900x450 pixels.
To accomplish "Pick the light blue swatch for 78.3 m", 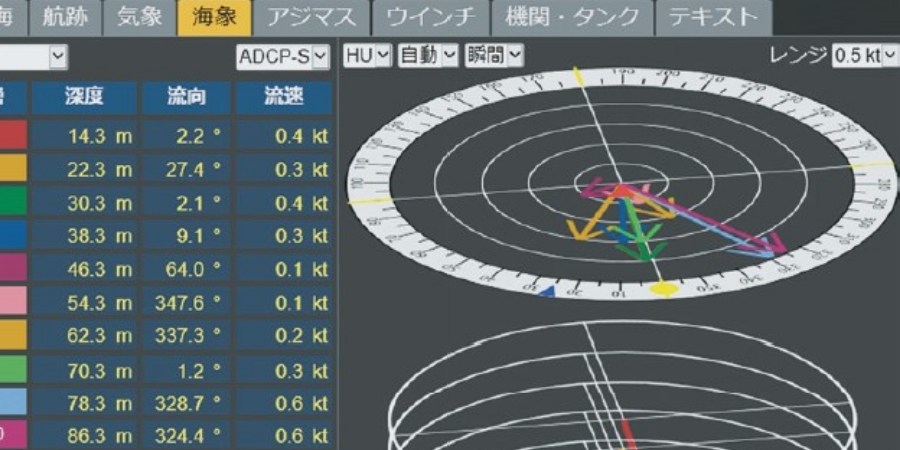I will point(13,402).
